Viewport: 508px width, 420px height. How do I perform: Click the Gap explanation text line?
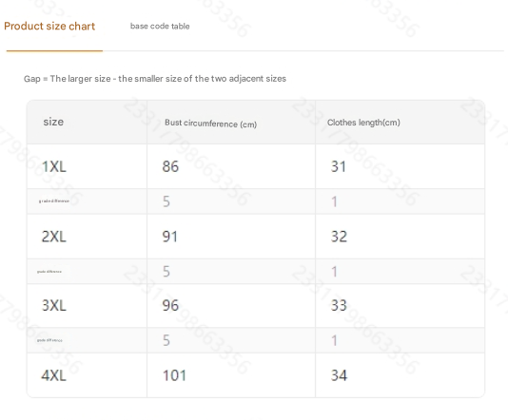[x=155, y=79]
